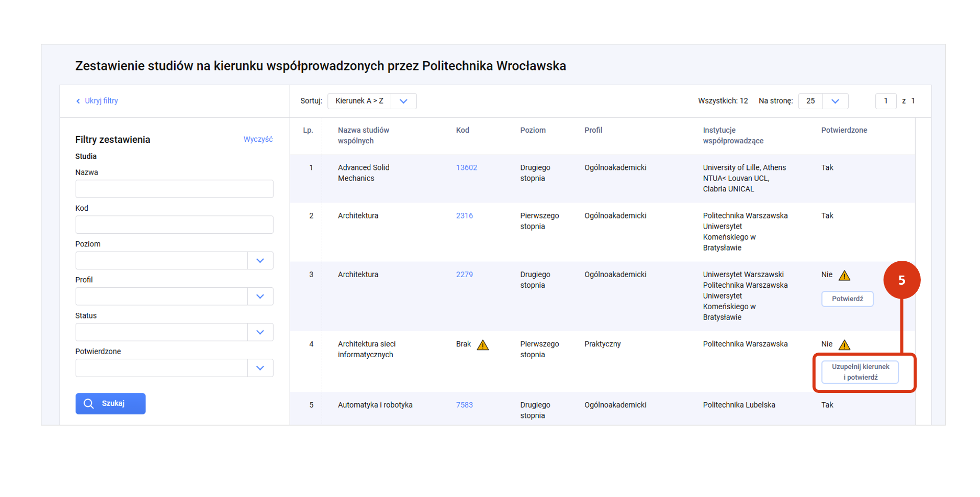Open the Na stronę 25 dropdown

click(x=823, y=101)
